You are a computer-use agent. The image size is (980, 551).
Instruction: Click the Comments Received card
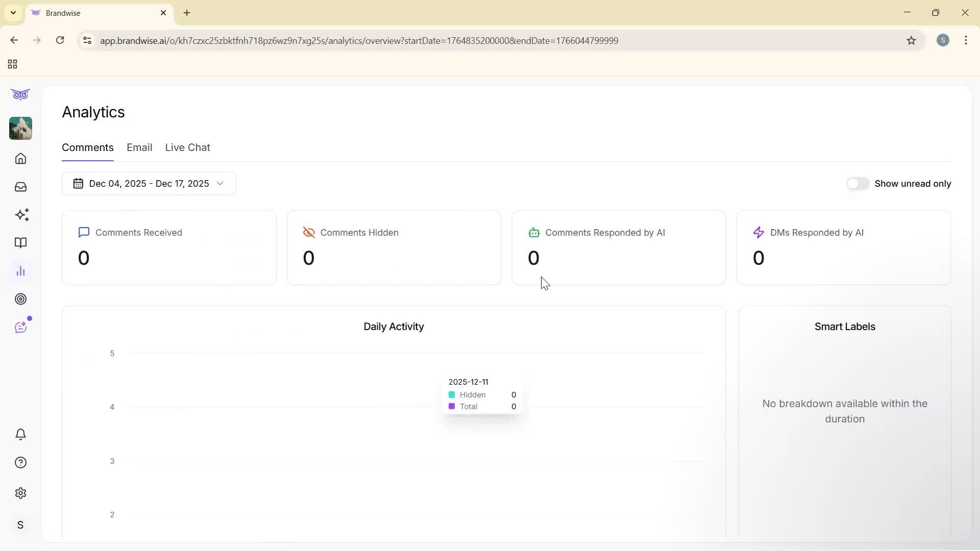169,248
